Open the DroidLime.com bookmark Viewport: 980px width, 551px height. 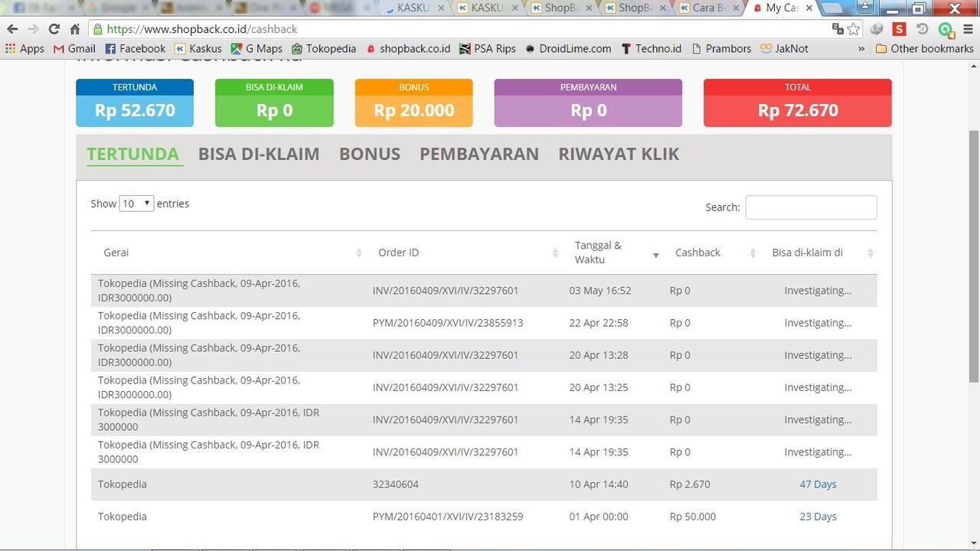click(568, 48)
